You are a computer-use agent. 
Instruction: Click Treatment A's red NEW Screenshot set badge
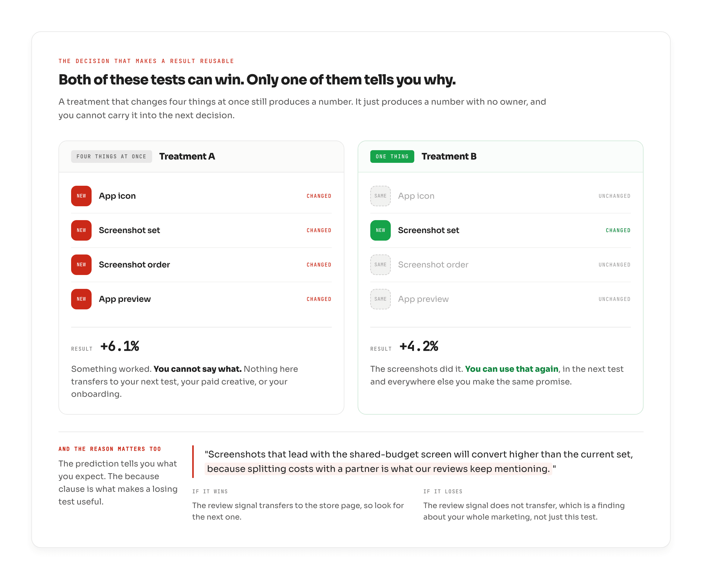(x=81, y=230)
